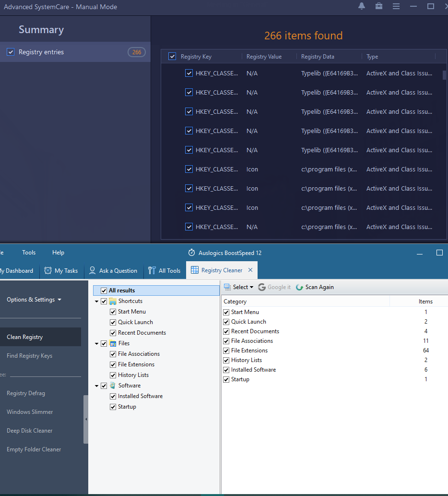Click the notification bell icon

pyautogui.click(x=362, y=6)
